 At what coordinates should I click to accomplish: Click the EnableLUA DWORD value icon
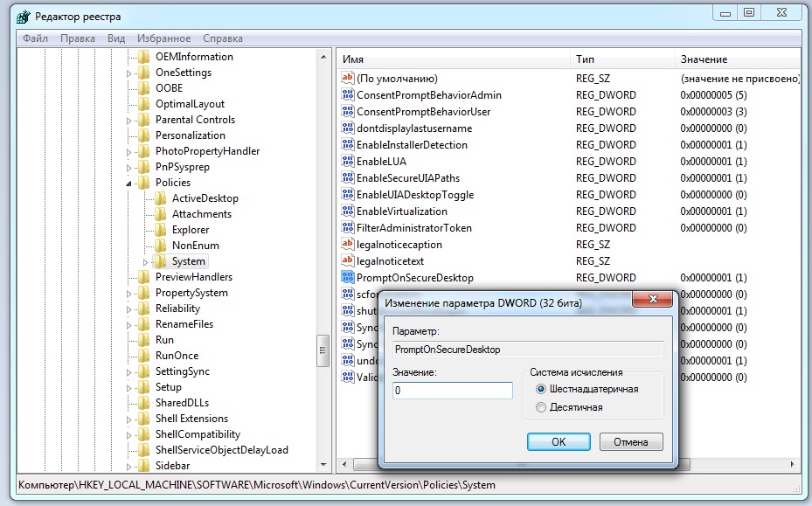coord(347,162)
